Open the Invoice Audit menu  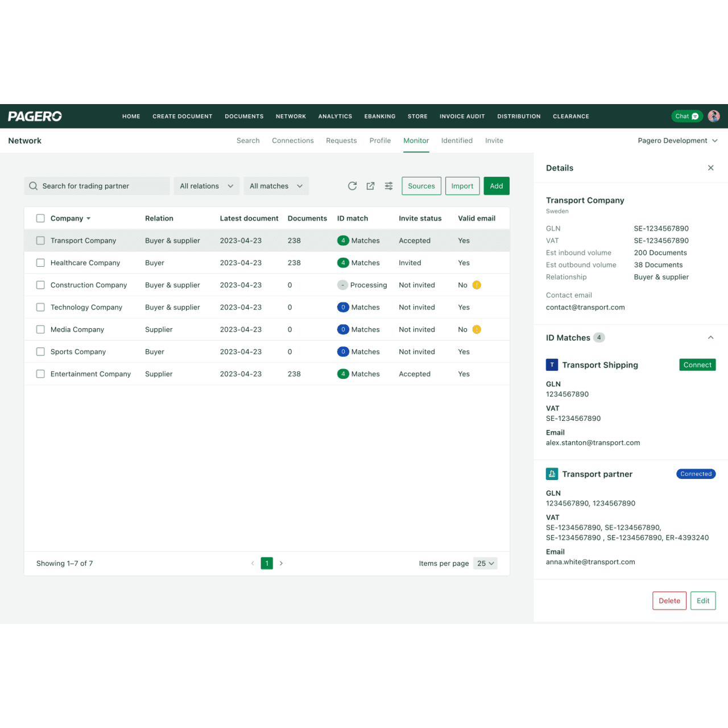pyautogui.click(x=462, y=116)
